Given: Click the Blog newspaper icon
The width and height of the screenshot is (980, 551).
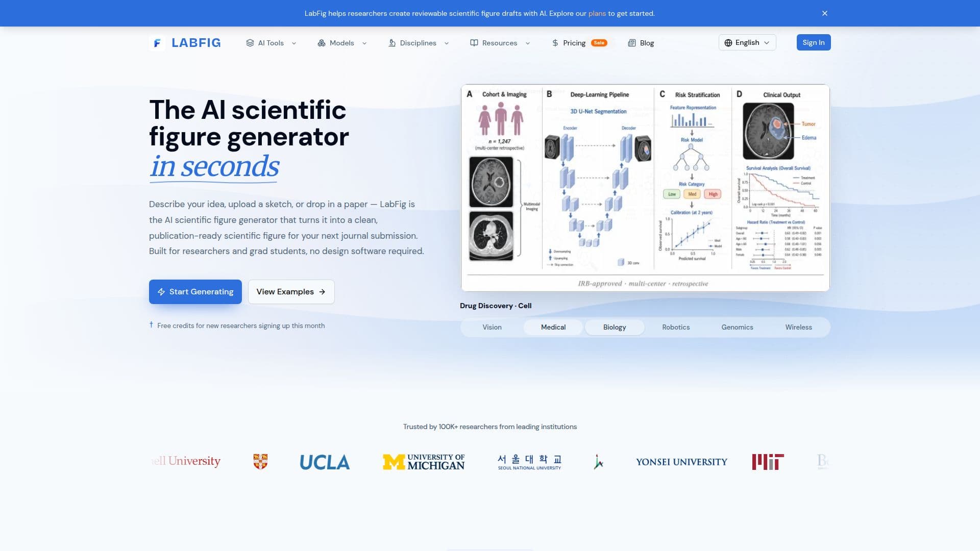Looking at the screenshot, I should point(632,43).
